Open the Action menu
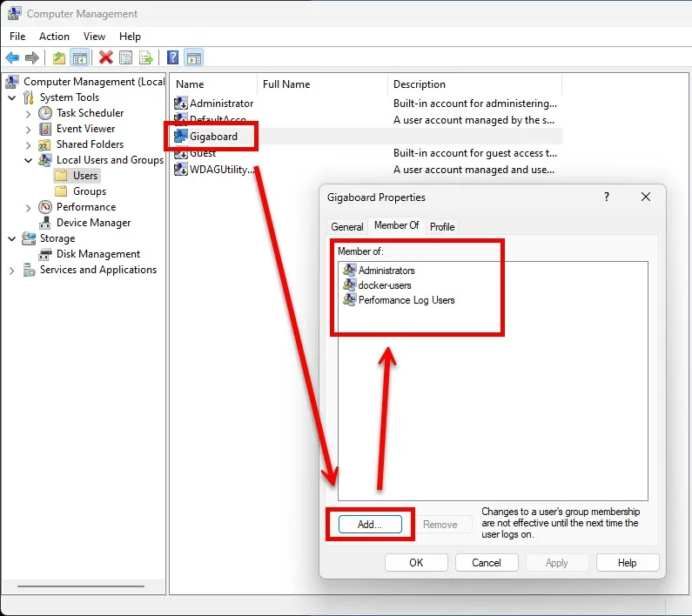The width and height of the screenshot is (692, 616). click(x=54, y=37)
